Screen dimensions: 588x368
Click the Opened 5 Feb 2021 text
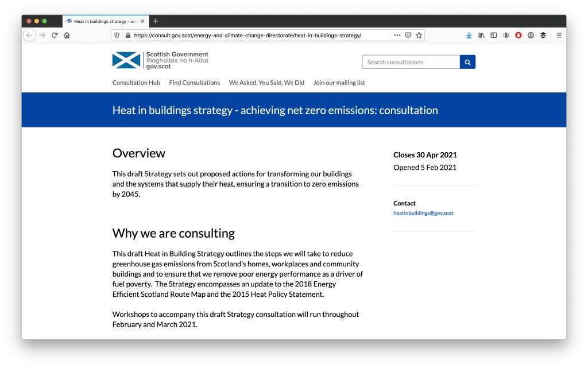click(x=425, y=168)
